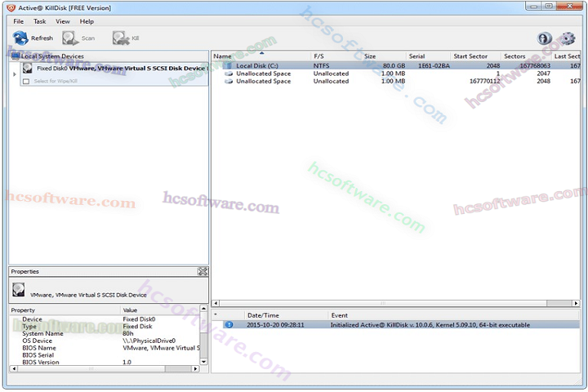Select the System Name property row

click(105, 333)
